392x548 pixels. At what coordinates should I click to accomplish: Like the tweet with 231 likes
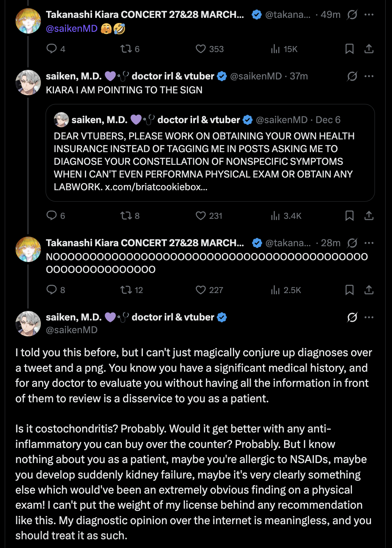pyautogui.click(x=201, y=216)
